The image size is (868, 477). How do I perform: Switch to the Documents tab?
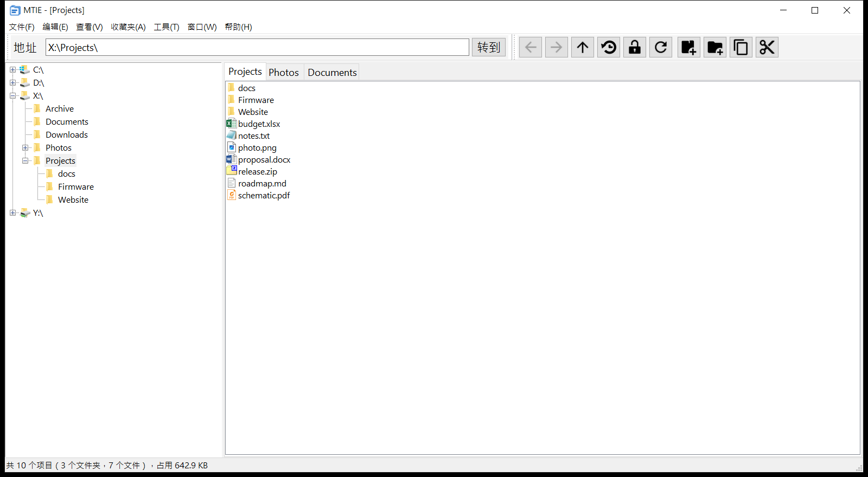(332, 73)
